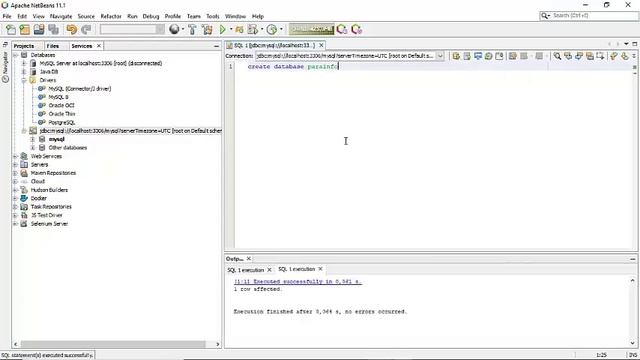
Task: Open SQL History from editor toolbar
Action: click(x=489, y=56)
